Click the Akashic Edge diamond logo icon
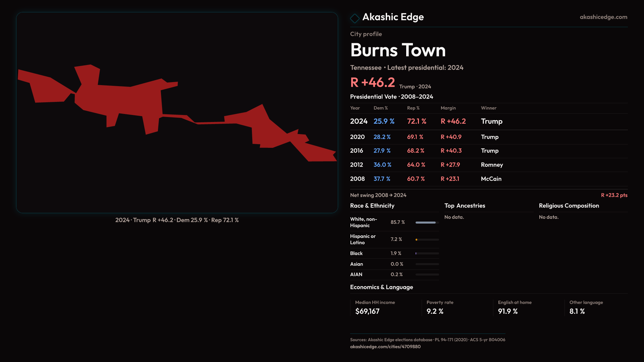Image resolution: width=644 pixels, height=362 pixels. click(x=355, y=18)
